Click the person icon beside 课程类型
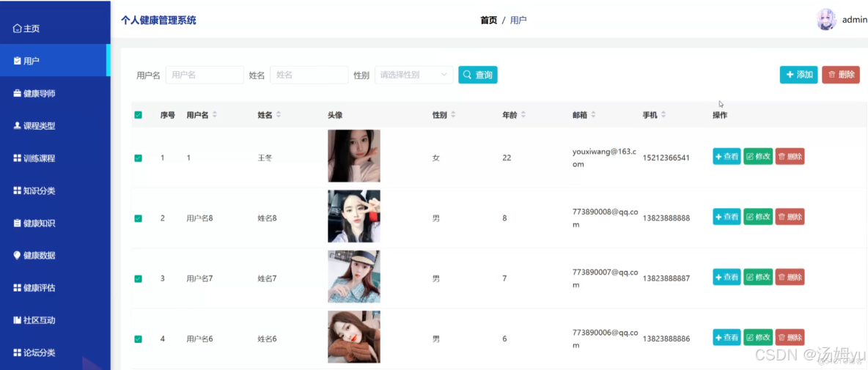 pyautogui.click(x=17, y=125)
